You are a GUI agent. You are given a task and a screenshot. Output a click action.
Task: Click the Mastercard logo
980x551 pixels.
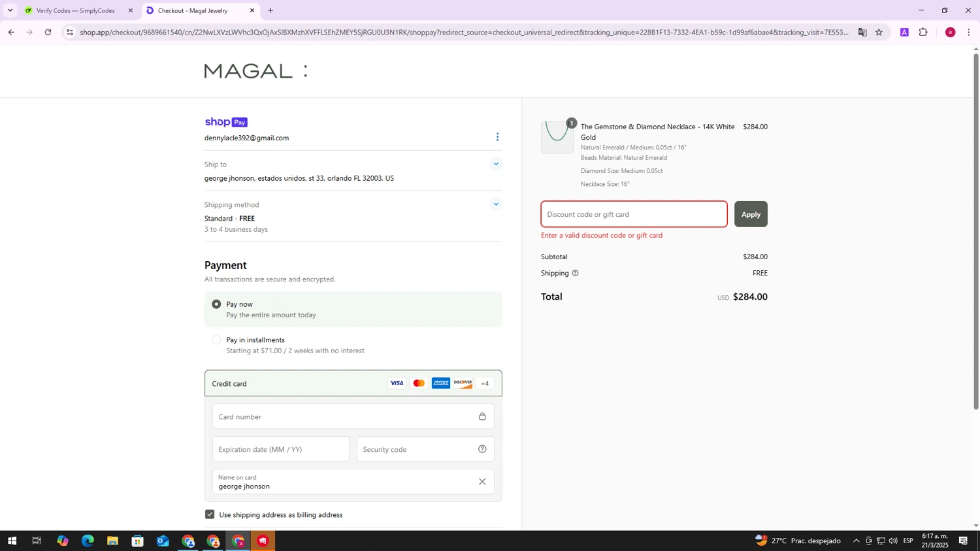tap(419, 383)
